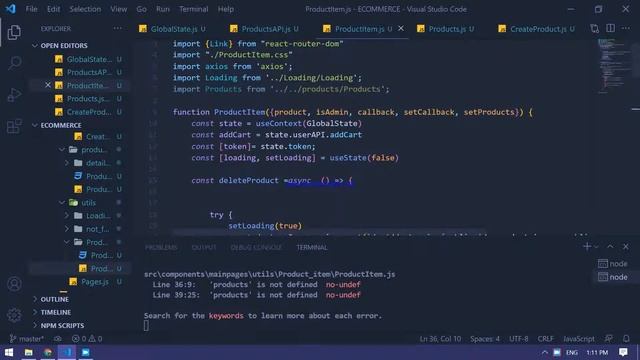640x360 pixels.
Task: Close the terminal panel
Action: tap(626, 247)
